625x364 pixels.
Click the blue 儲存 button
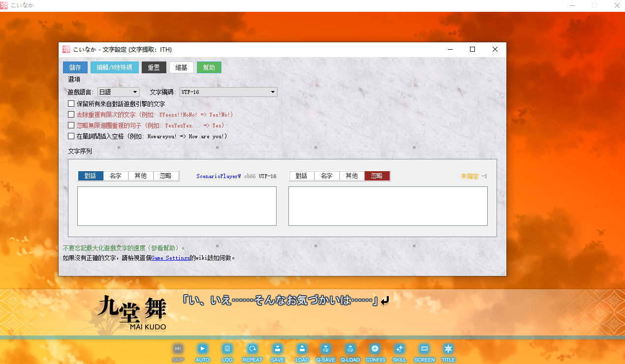click(x=75, y=67)
